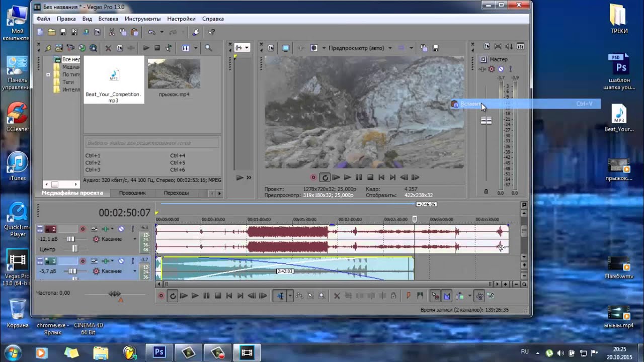The height and width of the screenshot is (362, 644).
Task: Open the Правка menu
Action: click(x=66, y=19)
